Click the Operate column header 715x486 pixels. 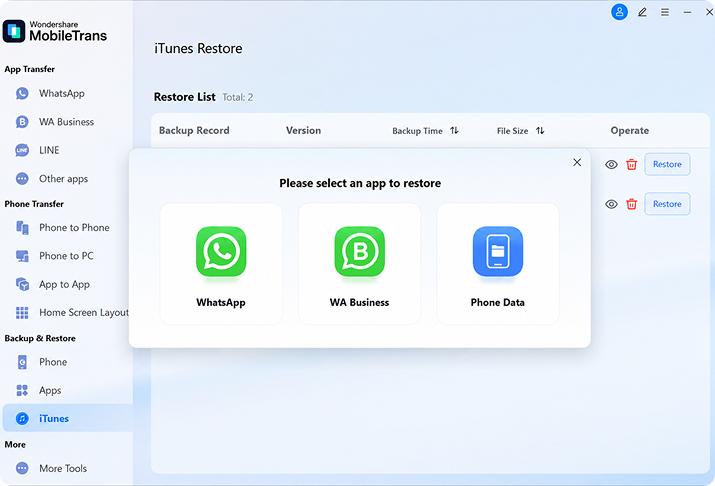629,130
